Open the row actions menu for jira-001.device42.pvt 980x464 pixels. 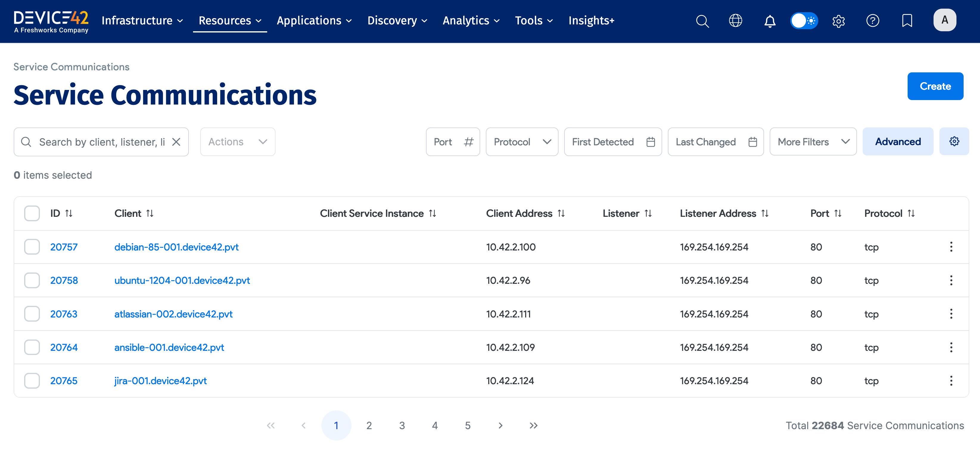pyautogui.click(x=951, y=380)
